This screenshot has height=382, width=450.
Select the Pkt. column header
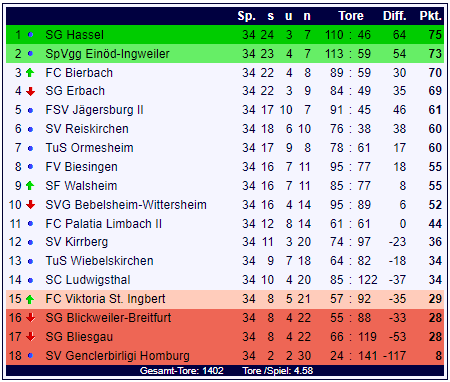click(x=430, y=16)
